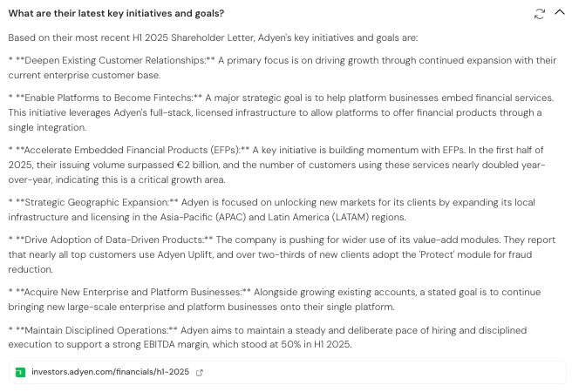Select the question heading about key initiatives

pyautogui.click(x=116, y=13)
